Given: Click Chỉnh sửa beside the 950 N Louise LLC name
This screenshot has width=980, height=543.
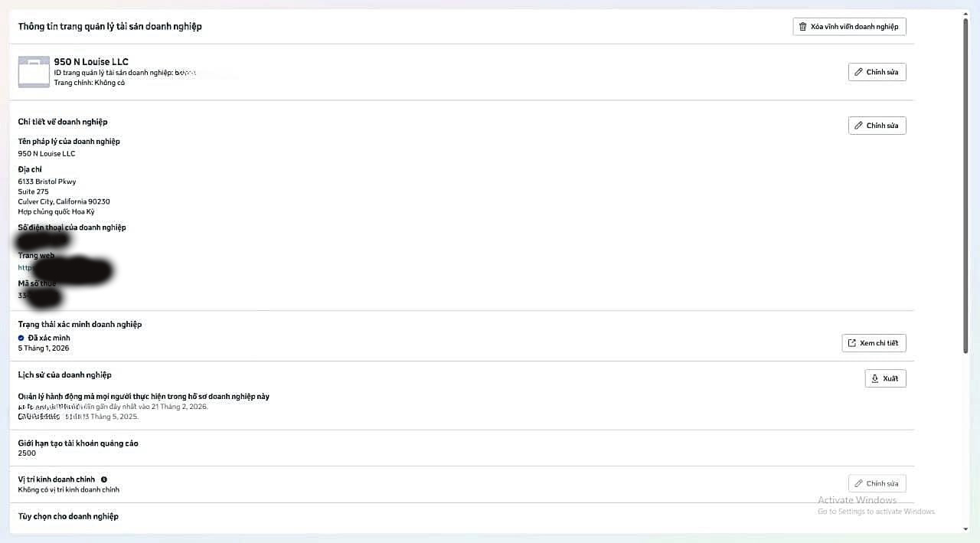Looking at the screenshot, I should (x=877, y=72).
